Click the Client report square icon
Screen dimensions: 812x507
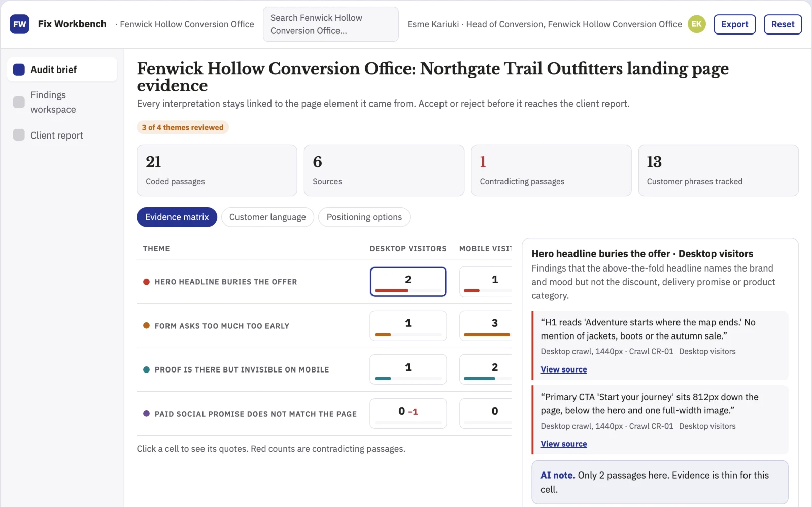pyautogui.click(x=19, y=134)
